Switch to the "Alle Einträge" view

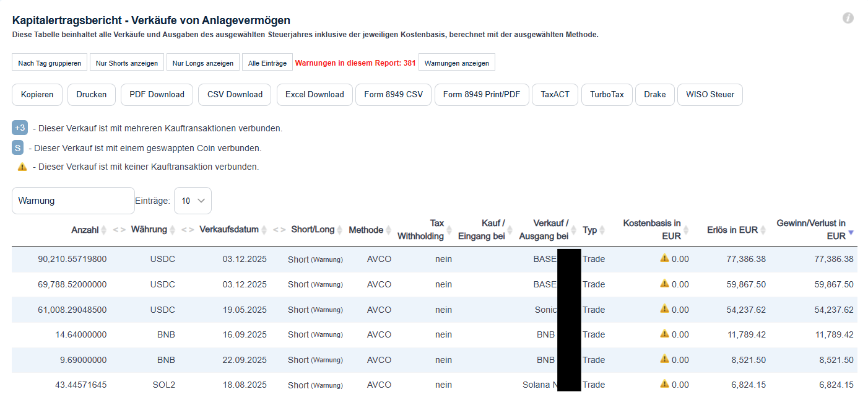[x=267, y=62]
